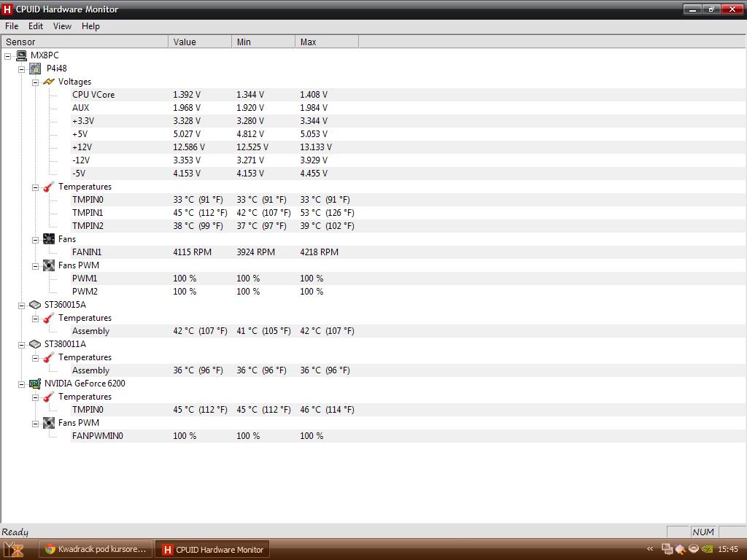Click the P4i48 motherboard chip icon
The image size is (747, 560).
click(35, 69)
